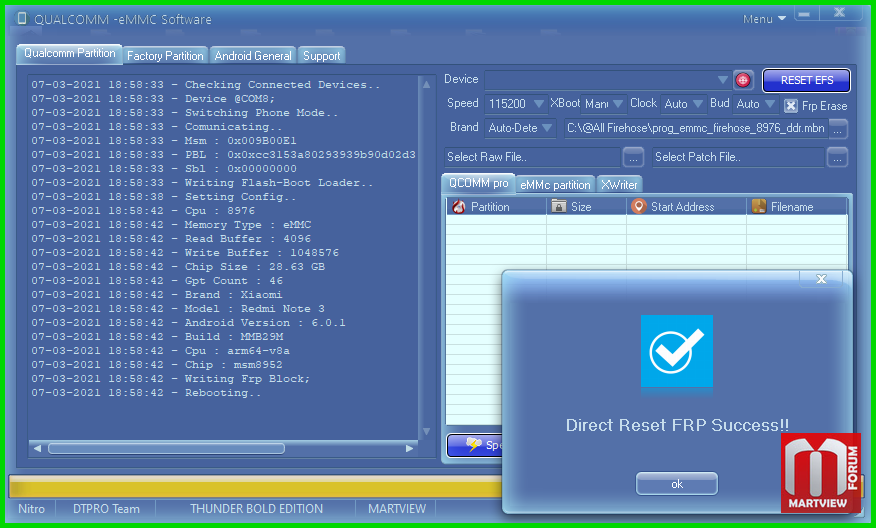Click the 'Memory Type : eMMC' log line
The image size is (876, 528).
(x=171, y=225)
